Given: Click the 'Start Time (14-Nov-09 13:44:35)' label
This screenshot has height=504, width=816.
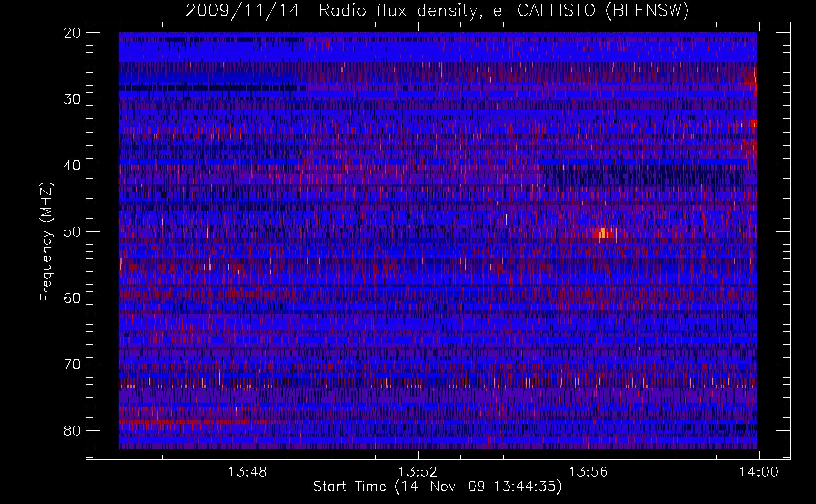Looking at the screenshot, I should 437,487.
